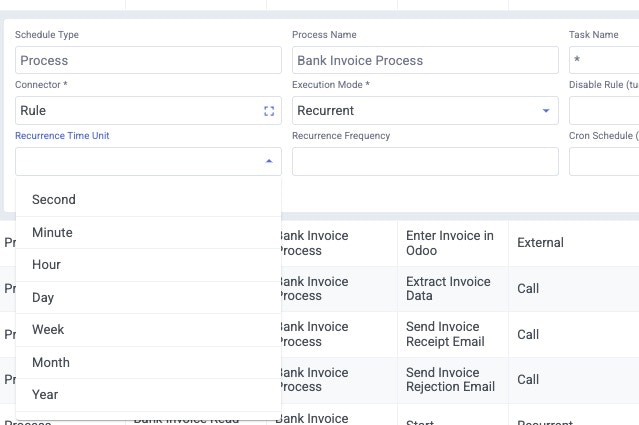Click the Schedule Type field showing Process
Image resolution: width=639 pixels, height=425 pixels.
[x=148, y=60]
